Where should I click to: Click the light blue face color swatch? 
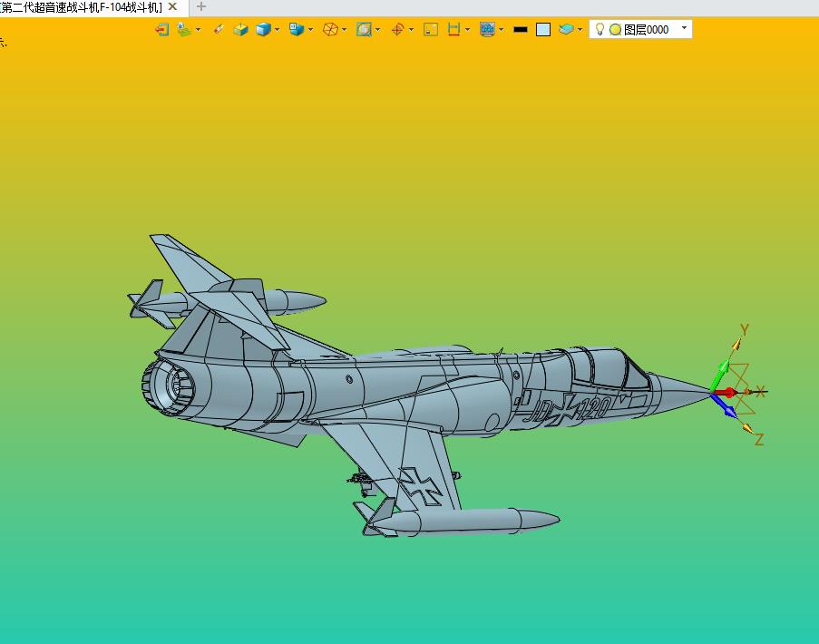tap(543, 30)
